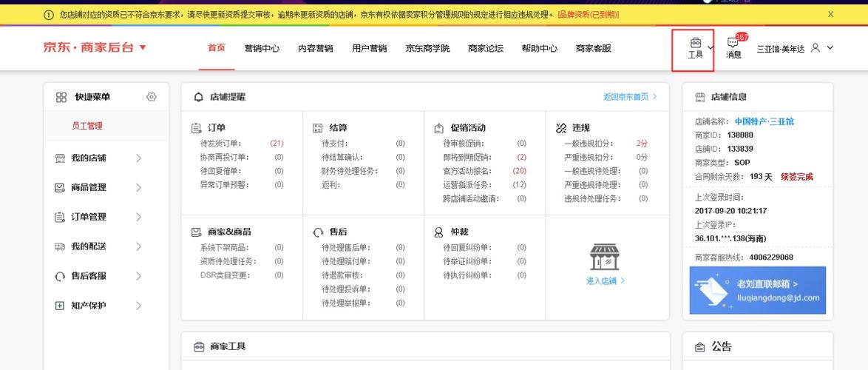Open 帮助中心 in the top nav
This screenshot has height=370, width=868.
(x=539, y=48)
